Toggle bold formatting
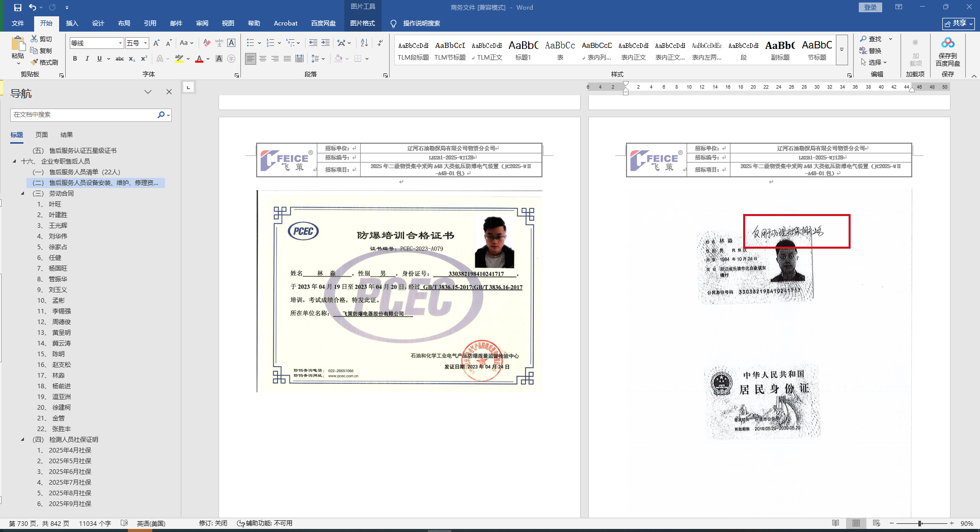The width and height of the screenshot is (980, 532). pos(75,59)
